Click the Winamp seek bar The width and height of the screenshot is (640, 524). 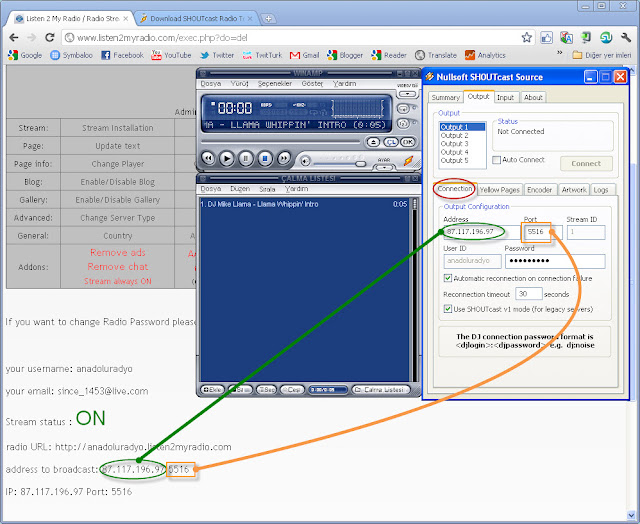pyautogui.click(x=281, y=142)
